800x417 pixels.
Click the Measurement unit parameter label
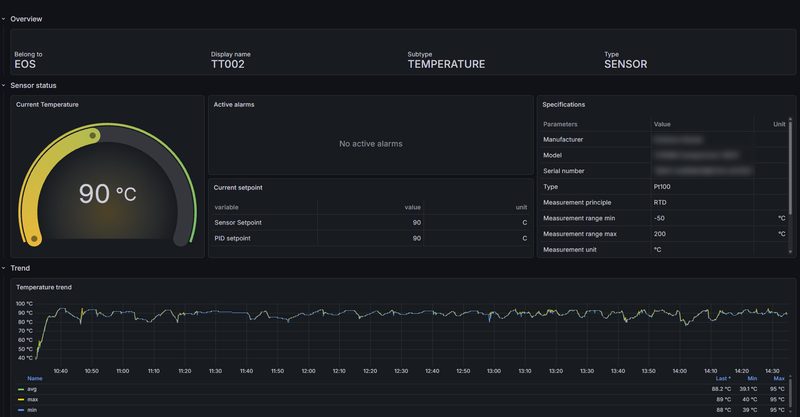[569, 250]
